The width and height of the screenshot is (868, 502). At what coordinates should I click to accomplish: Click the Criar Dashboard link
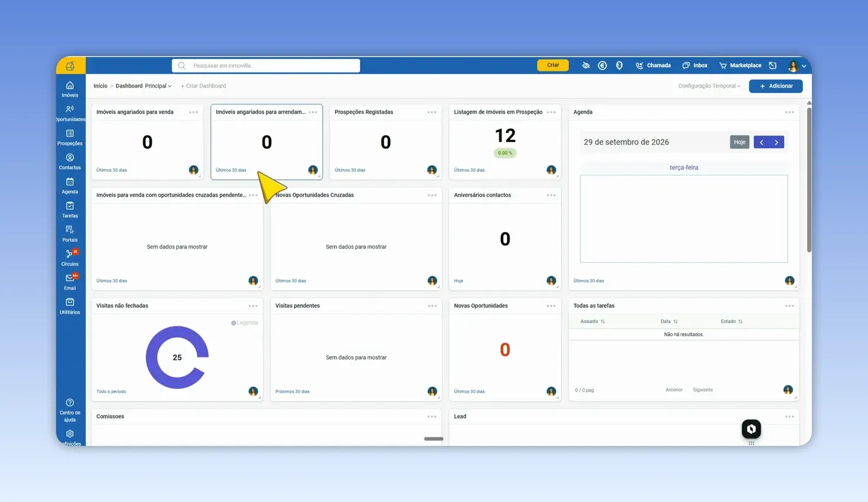(x=203, y=86)
